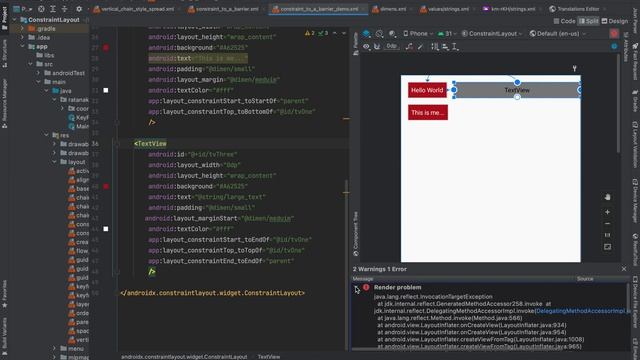Click the infer constraints wand icon
Screen dimensions: 640x360
pos(420,47)
